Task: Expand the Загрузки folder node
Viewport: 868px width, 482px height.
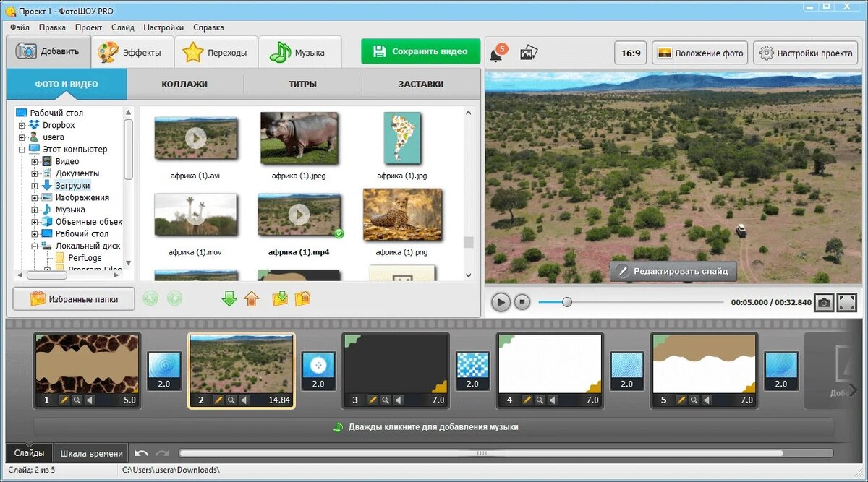Action: pyautogui.click(x=34, y=186)
